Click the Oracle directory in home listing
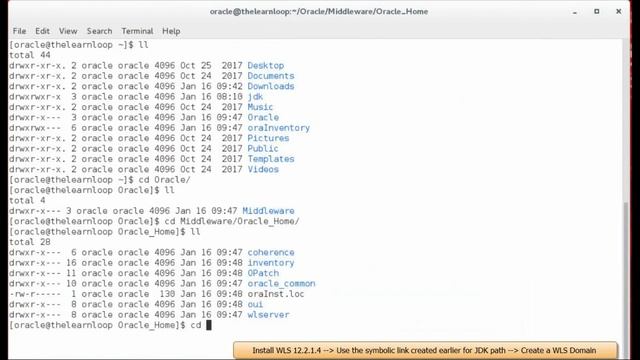This screenshot has width=640, height=360. point(263,118)
